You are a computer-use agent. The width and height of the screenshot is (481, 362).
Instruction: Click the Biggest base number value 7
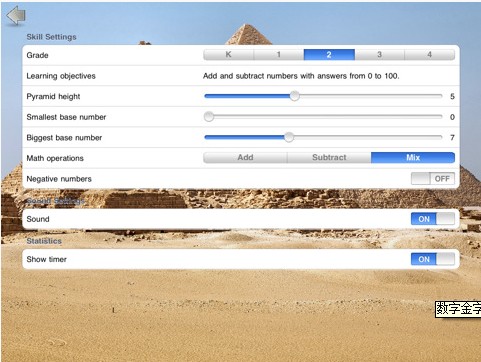(x=452, y=138)
